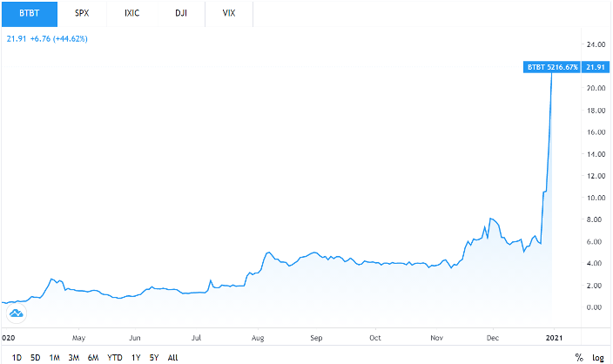This screenshot has width=613, height=364.
Task: Click the Aug label on time axis
Action: [x=258, y=338]
